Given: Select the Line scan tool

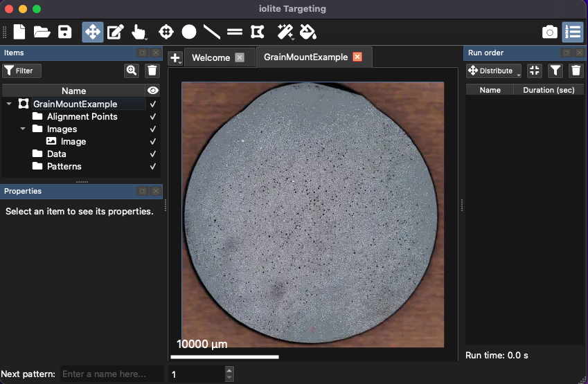Looking at the screenshot, I should [x=212, y=32].
